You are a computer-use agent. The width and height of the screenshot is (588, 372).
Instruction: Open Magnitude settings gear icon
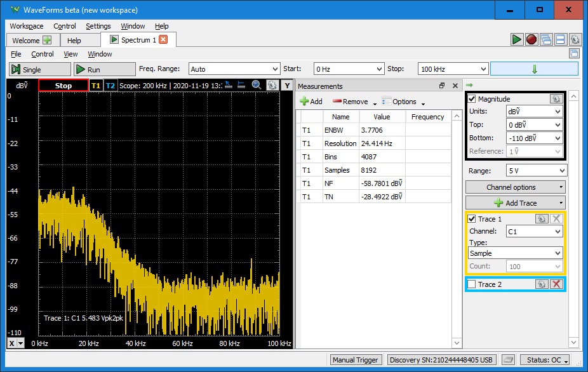(556, 99)
